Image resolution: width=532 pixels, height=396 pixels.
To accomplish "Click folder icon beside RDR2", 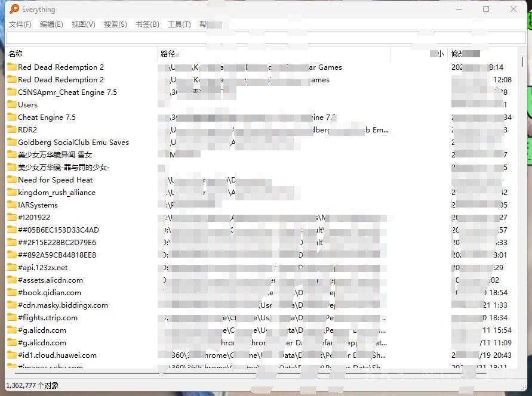I will tap(12, 129).
